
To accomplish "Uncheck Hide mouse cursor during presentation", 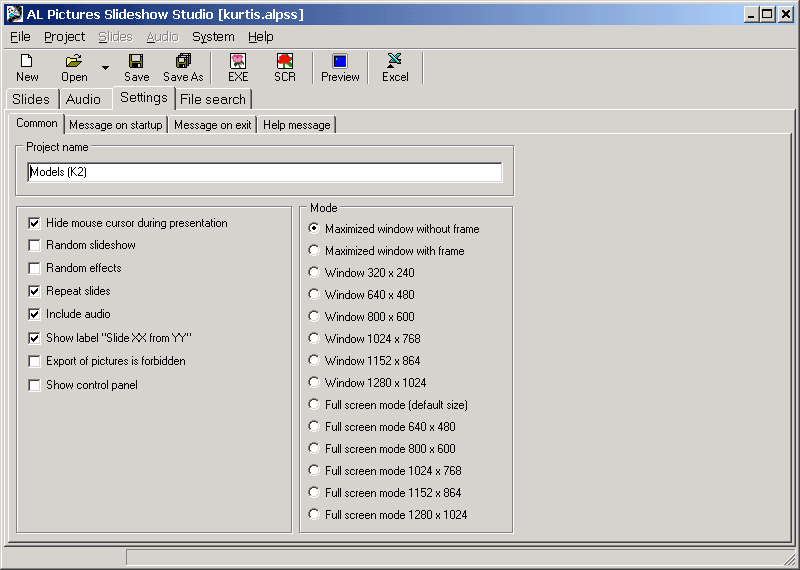I will (35, 224).
